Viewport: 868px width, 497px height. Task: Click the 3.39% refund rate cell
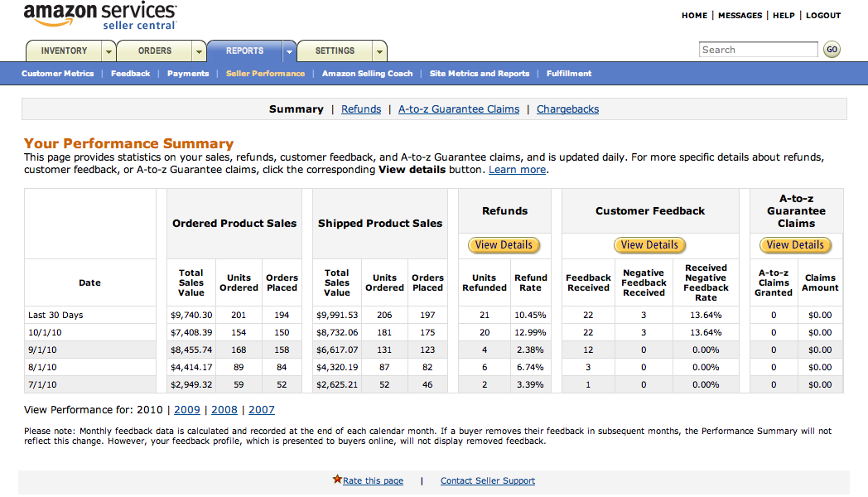pyautogui.click(x=530, y=384)
